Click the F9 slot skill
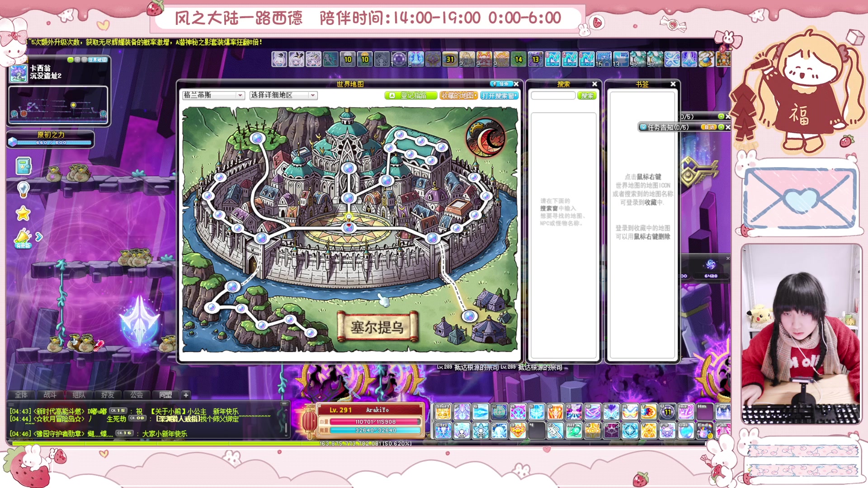The width and height of the screenshot is (868, 488). (x=667, y=430)
